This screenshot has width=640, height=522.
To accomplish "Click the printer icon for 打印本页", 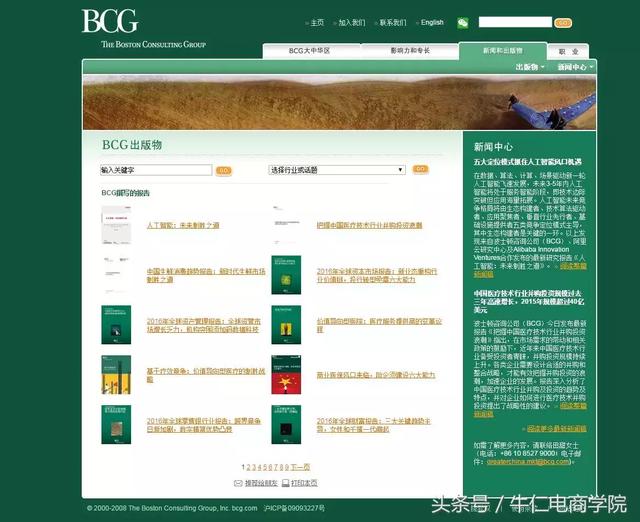I will click(286, 483).
